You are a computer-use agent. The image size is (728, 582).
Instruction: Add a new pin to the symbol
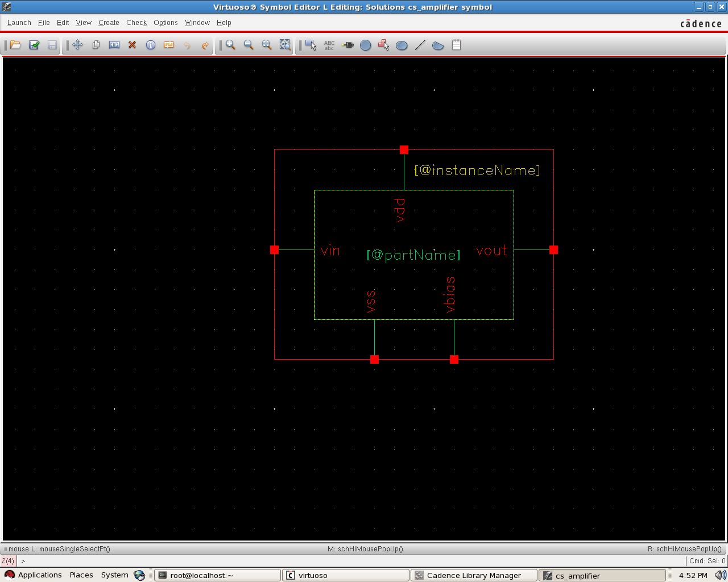[x=347, y=45]
